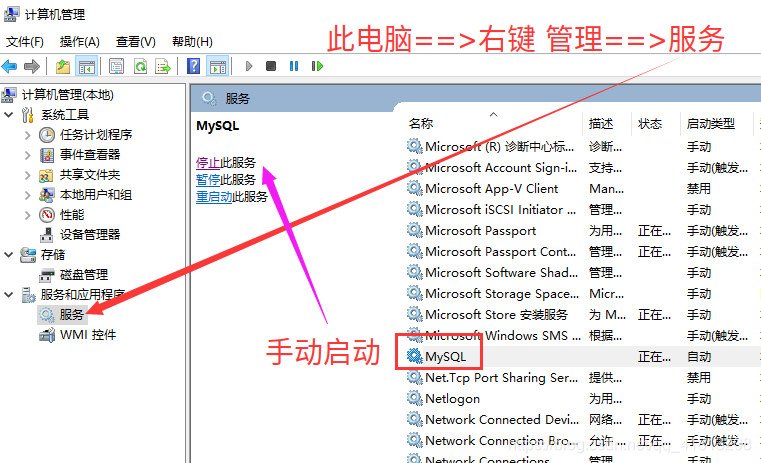
Task: Expand the 共享文件夹 node
Action: pyautogui.click(x=28, y=175)
